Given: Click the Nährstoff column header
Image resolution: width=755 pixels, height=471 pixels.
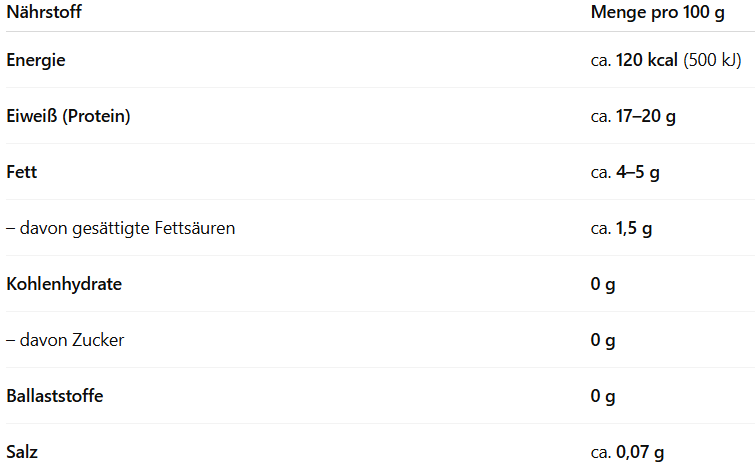Looking at the screenshot, I should (44, 12).
